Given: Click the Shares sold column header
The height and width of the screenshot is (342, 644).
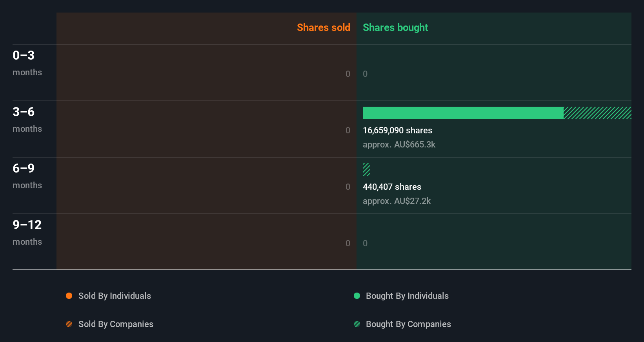Looking at the screenshot, I should click(324, 27).
